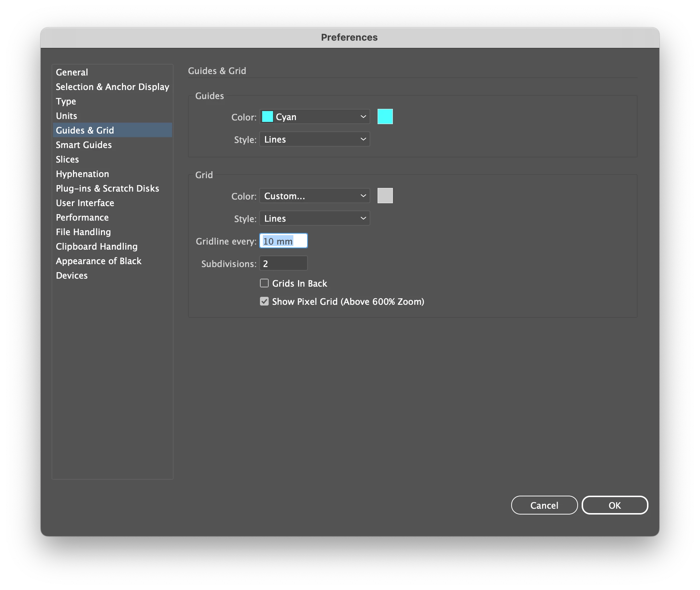Go to the Units preferences section
The image size is (700, 590).
click(x=66, y=116)
